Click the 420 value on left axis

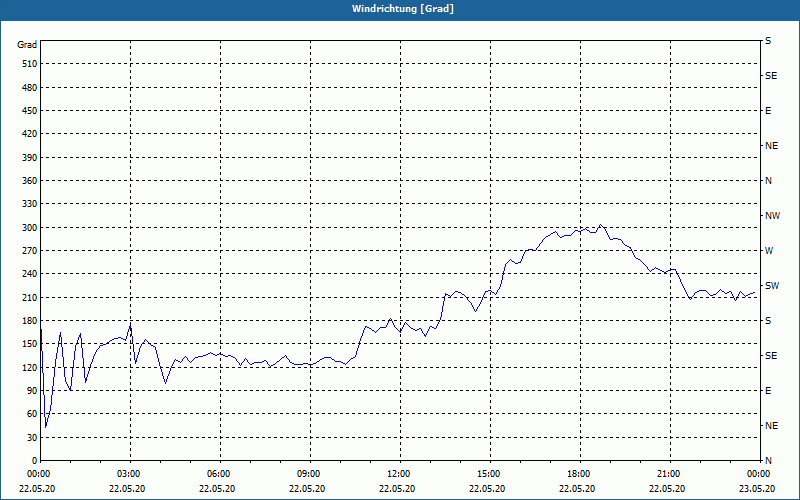click(30, 134)
